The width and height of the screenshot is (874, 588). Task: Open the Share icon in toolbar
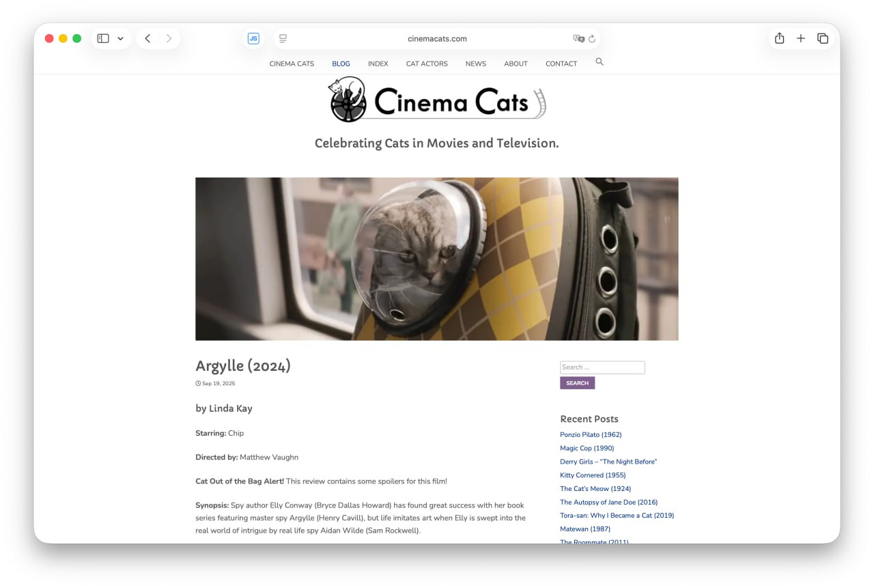tap(779, 39)
